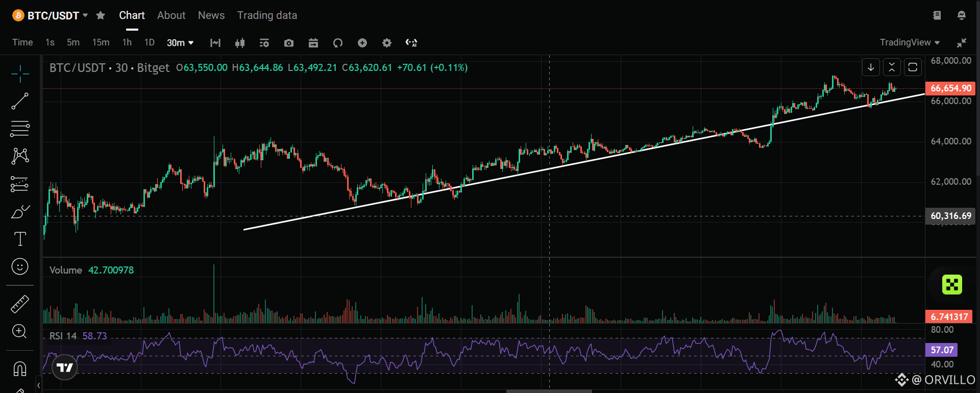Toggle the BTC/USDT favorite star

101,15
